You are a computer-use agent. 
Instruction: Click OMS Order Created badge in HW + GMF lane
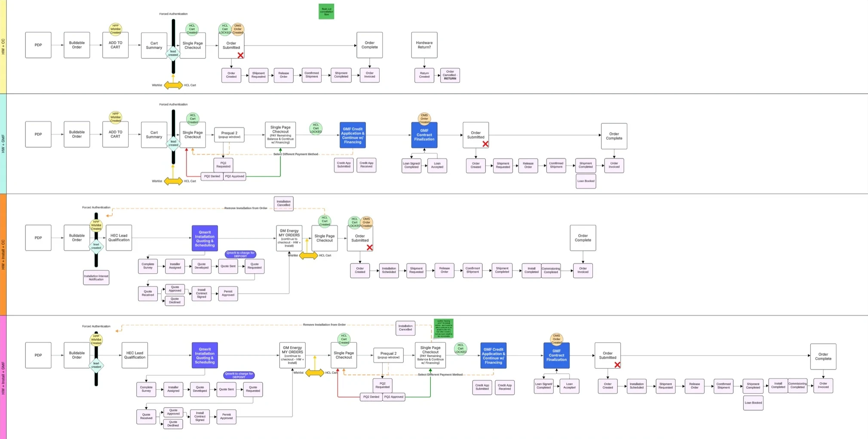(424, 119)
